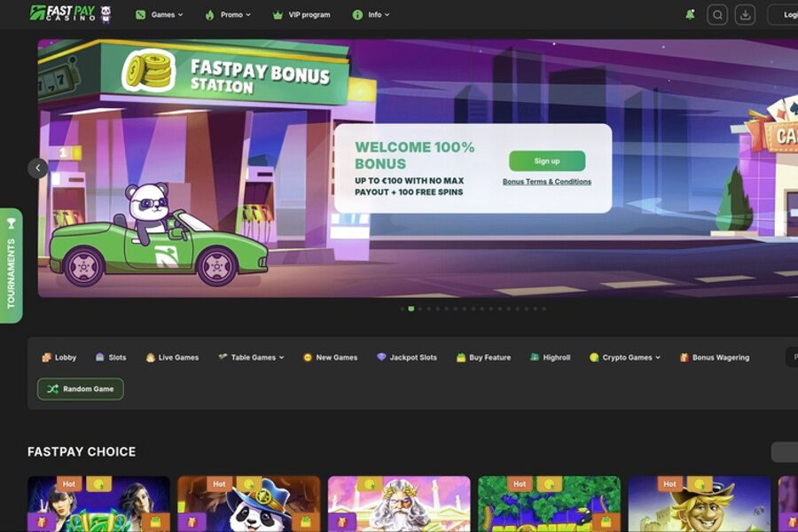
Task: Click the Slots category icon
Action: coord(99,357)
